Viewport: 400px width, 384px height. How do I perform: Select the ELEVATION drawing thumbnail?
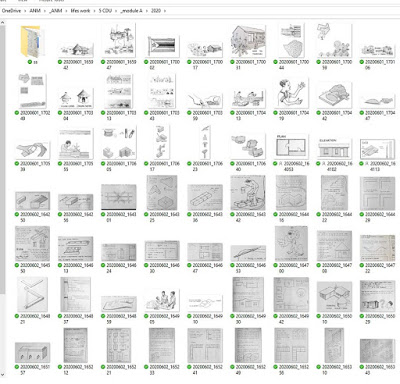(334, 148)
